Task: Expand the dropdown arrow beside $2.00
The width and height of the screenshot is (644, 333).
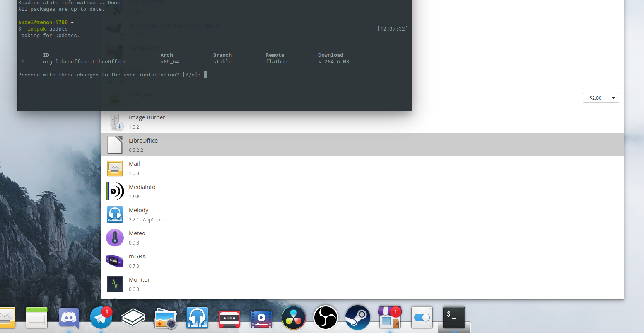Action: (613, 98)
